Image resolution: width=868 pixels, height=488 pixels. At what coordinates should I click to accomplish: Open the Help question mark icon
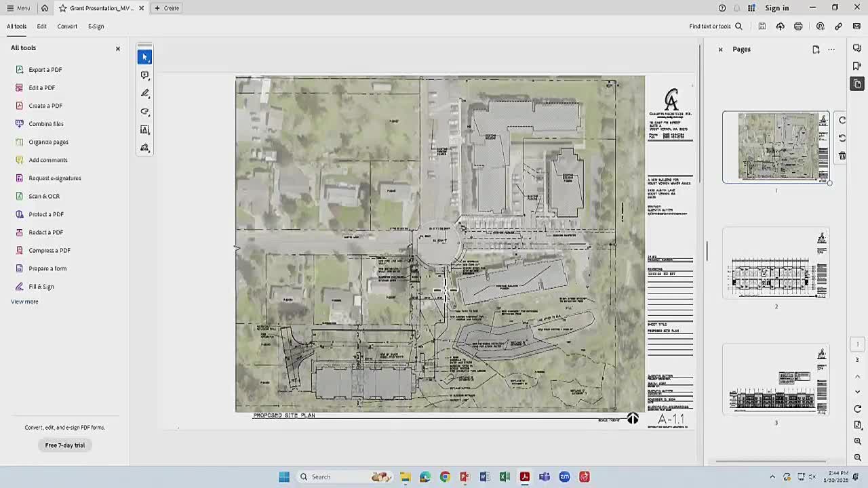[722, 8]
